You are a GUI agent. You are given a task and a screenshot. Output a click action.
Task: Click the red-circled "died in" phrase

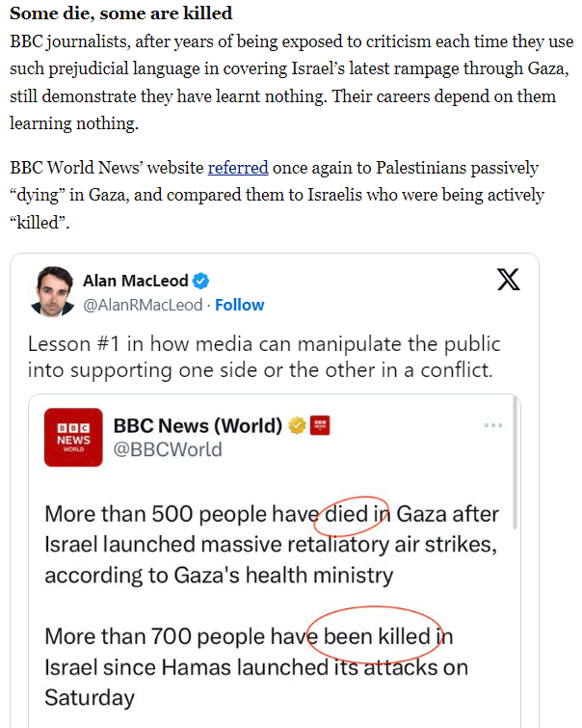coord(355,514)
